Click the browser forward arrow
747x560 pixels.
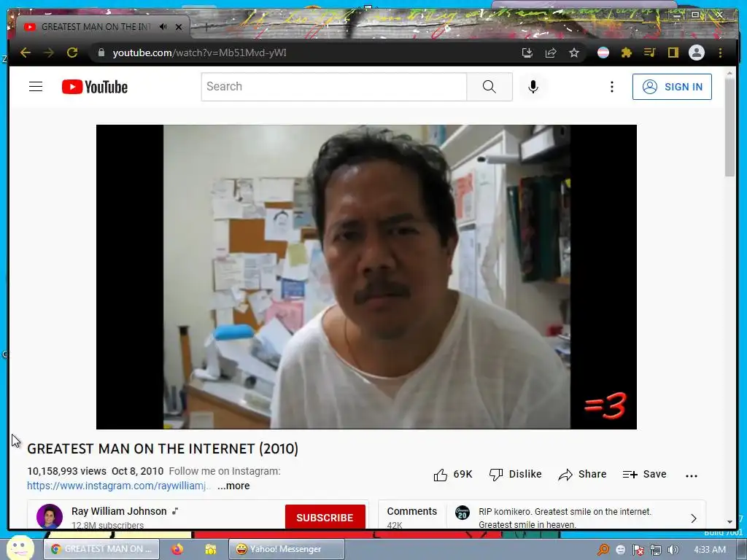[49, 52]
